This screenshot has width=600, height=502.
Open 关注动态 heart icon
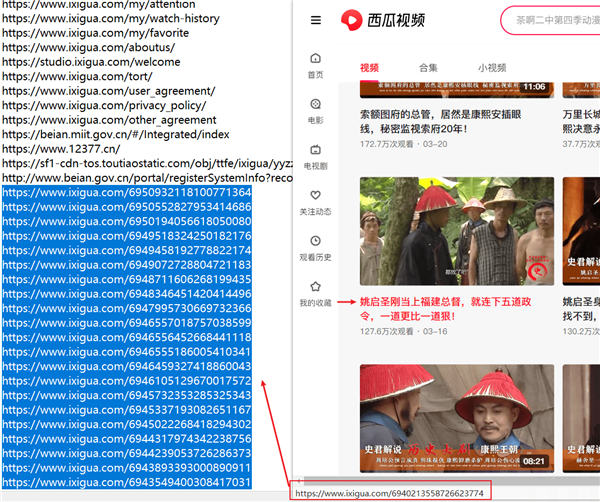(x=316, y=195)
